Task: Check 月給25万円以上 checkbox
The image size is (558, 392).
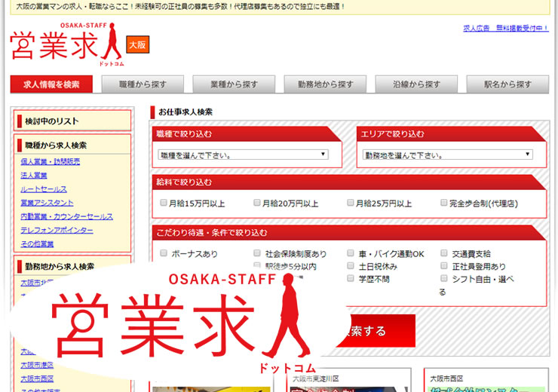Action: click(351, 203)
